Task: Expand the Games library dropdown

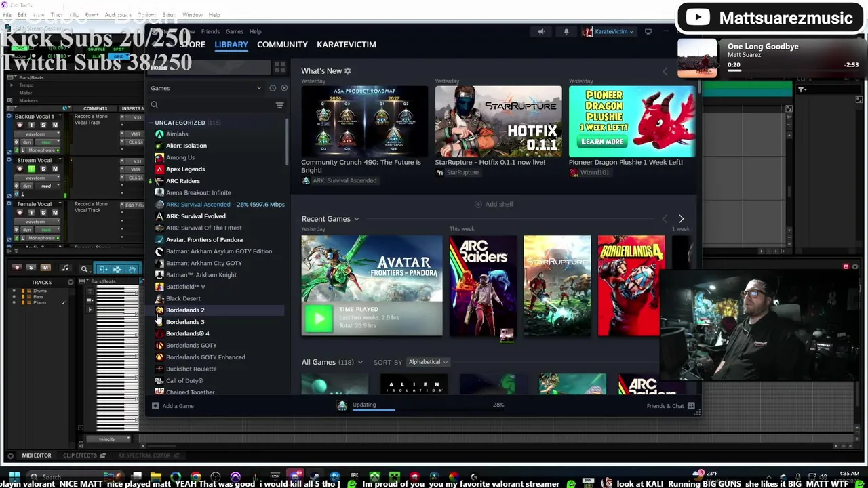Action: click(258, 88)
